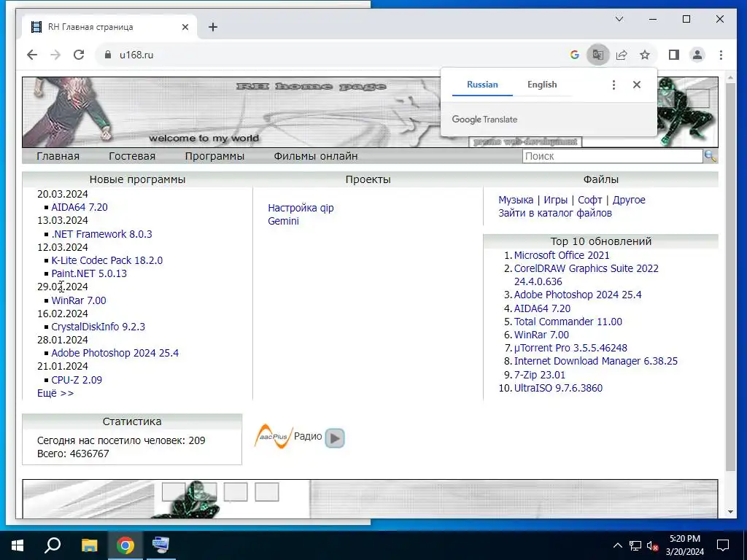Open Фильмы онлайн menu item
The height and width of the screenshot is (560, 747).
(315, 156)
